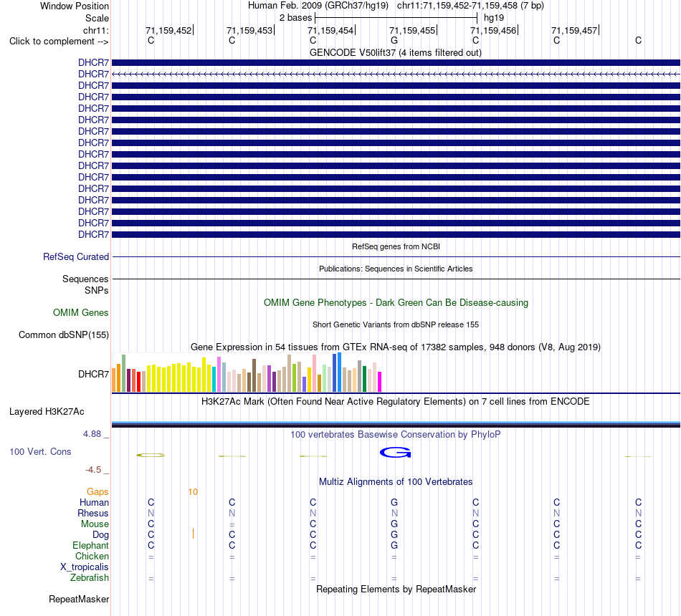The image size is (681, 616).
Task: Open the RepeatMasker track label
Action: tap(79, 599)
